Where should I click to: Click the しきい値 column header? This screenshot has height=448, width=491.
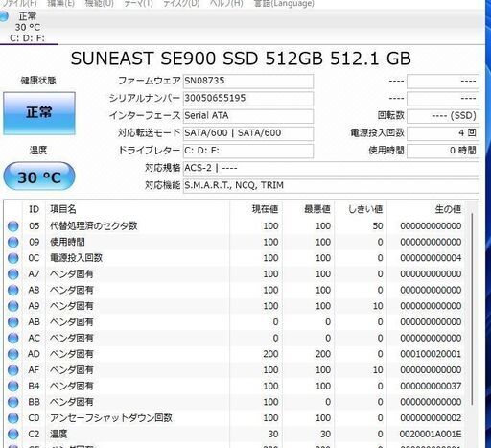coord(361,209)
